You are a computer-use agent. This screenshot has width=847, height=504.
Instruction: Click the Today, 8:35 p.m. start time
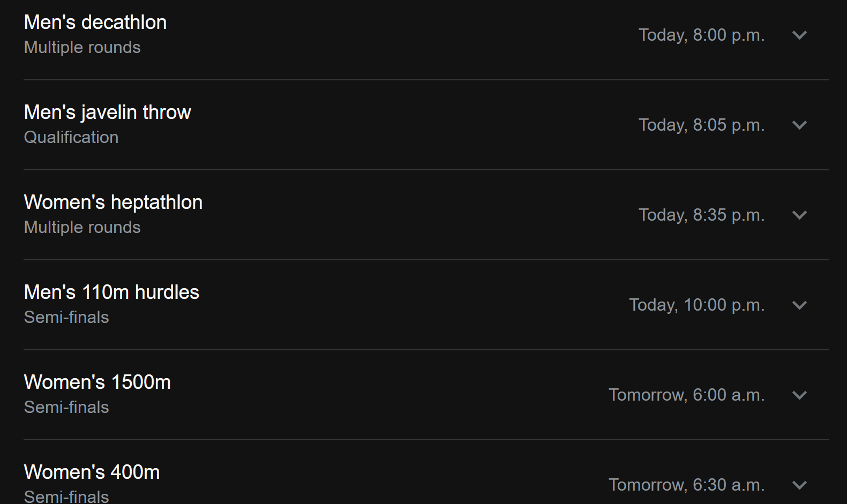pyautogui.click(x=701, y=215)
